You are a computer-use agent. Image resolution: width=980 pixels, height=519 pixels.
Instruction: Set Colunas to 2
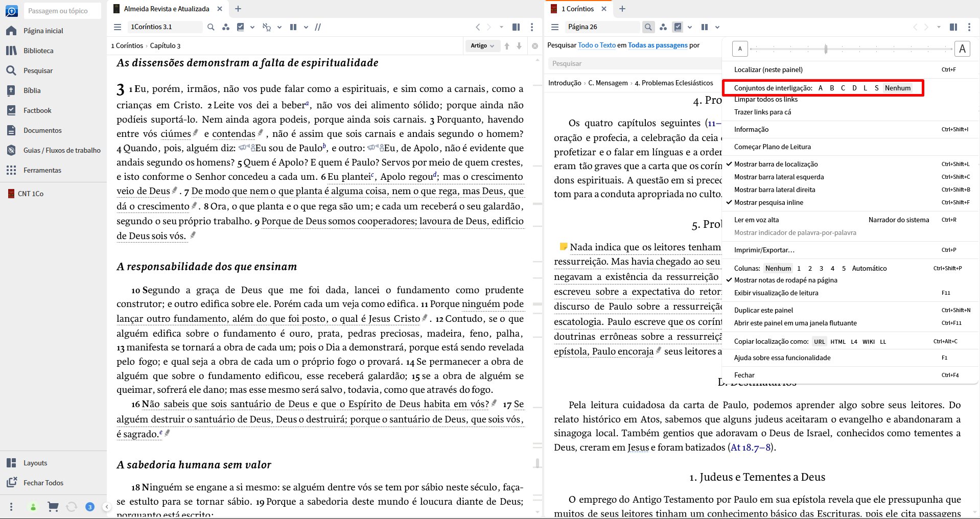point(810,268)
